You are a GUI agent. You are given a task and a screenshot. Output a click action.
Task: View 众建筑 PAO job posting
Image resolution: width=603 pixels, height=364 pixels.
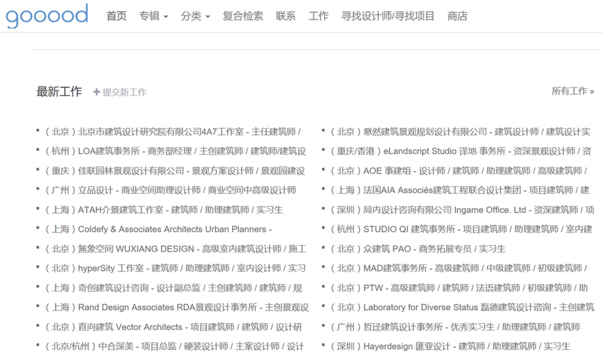[x=418, y=249]
